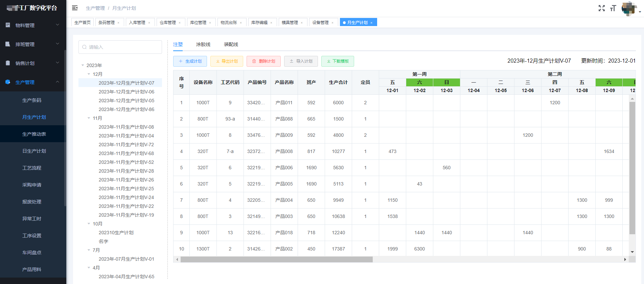Select plan 2023年-12月生产计划V-06
The height and width of the screenshot is (284, 644).
127,92
